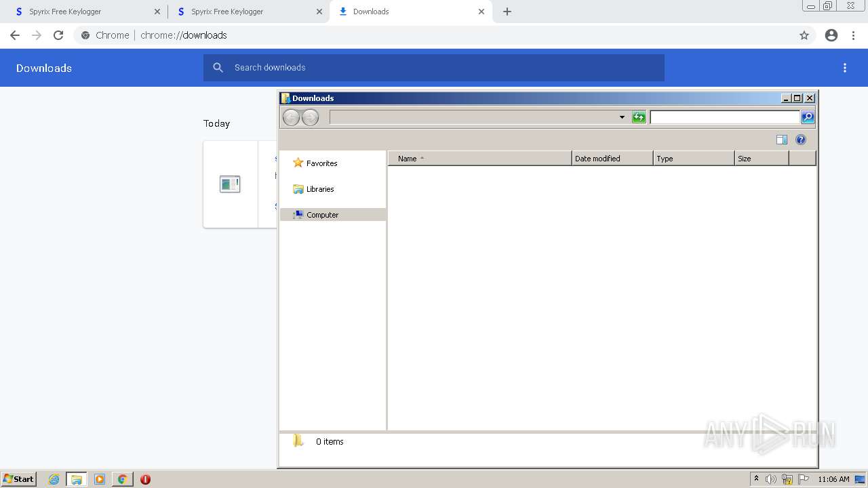This screenshot has width=868, height=488.
Task: Click the Chrome back arrow
Action: click(15, 35)
